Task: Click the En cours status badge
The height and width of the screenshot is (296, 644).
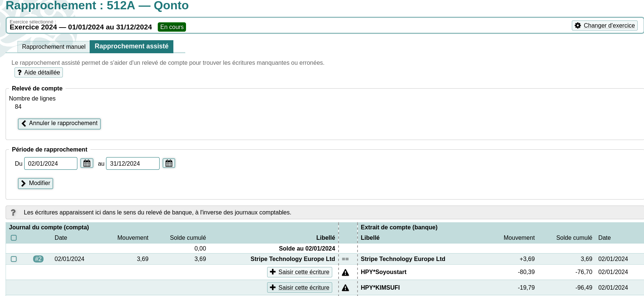Action: point(172,27)
